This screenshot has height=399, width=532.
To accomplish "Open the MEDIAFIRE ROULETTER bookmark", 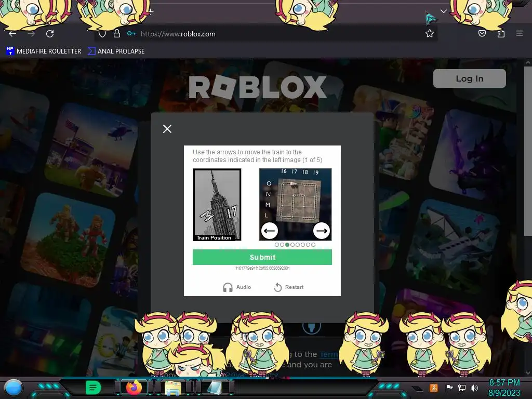I will [44, 51].
